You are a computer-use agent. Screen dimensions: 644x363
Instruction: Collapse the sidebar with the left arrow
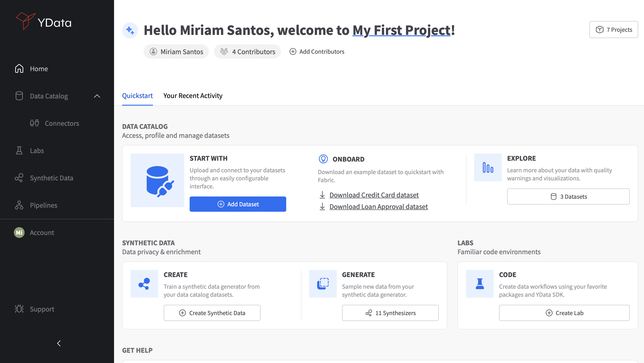(59, 343)
